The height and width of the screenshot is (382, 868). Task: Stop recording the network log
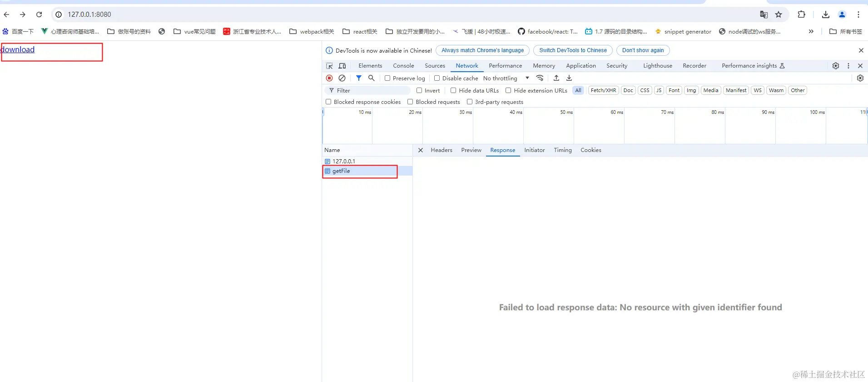click(330, 78)
